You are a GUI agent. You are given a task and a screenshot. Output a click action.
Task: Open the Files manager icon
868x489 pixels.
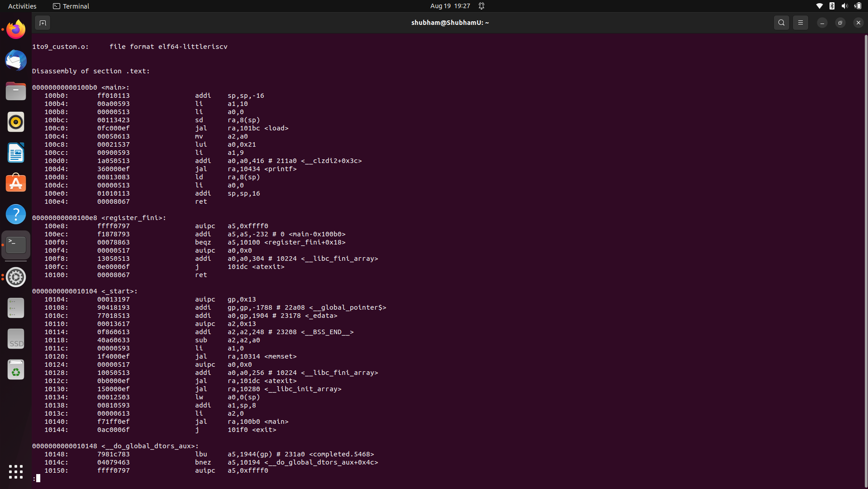click(x=15, y=91)
